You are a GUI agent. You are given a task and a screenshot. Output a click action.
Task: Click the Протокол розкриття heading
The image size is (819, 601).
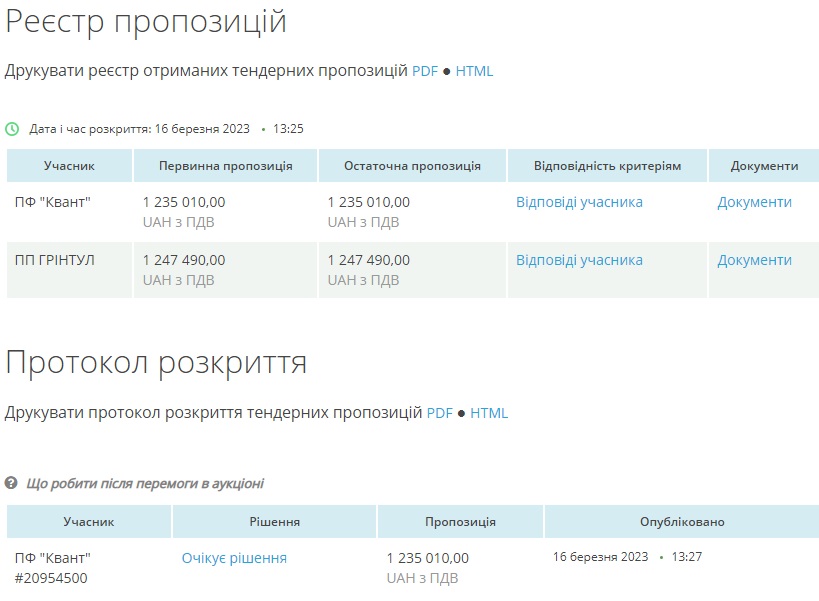156,363
